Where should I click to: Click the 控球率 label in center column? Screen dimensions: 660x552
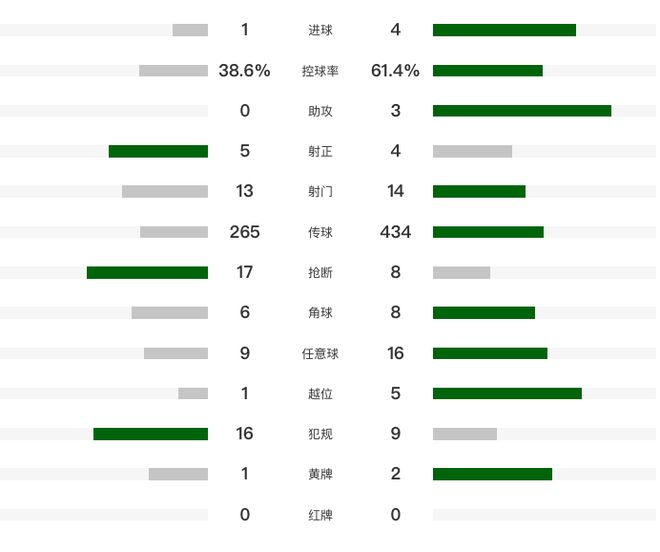tap(320, 71)
